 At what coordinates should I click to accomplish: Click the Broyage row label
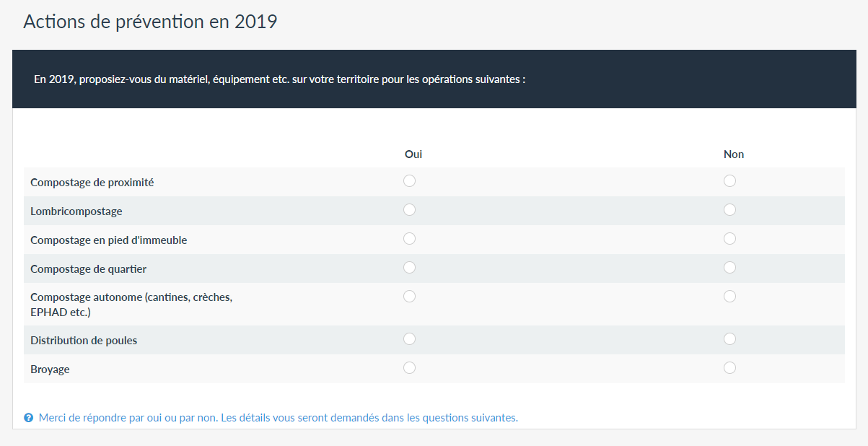coord(50,370)
